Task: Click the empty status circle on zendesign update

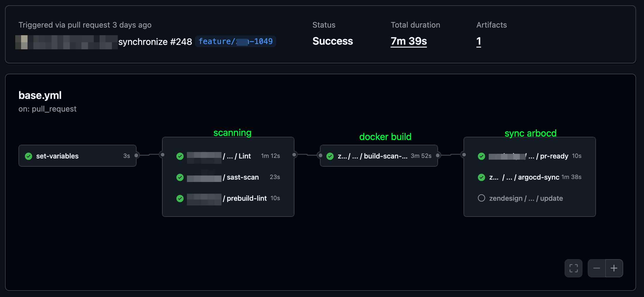Action: tap(481, 198)
